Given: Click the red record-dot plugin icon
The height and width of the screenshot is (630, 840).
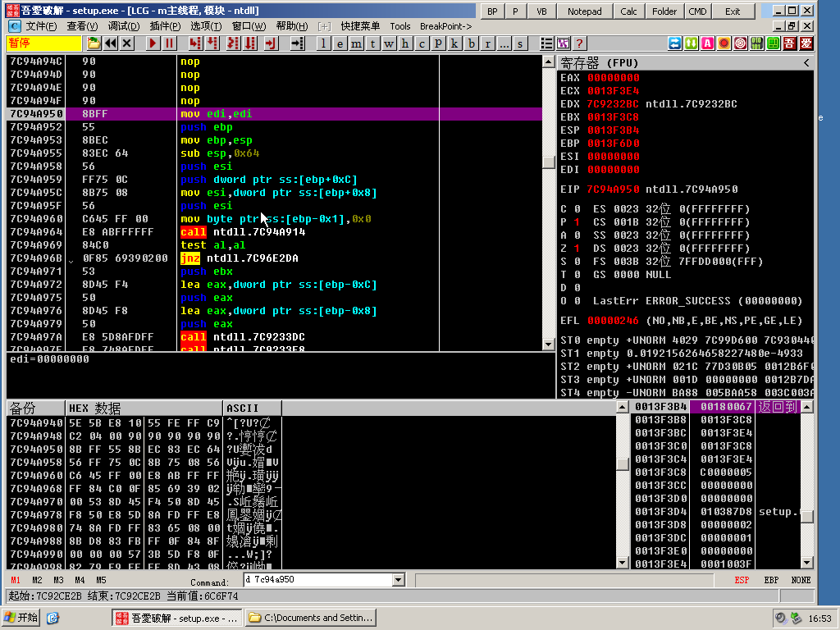Looking at the screenshot, I should tap(724, 43).
